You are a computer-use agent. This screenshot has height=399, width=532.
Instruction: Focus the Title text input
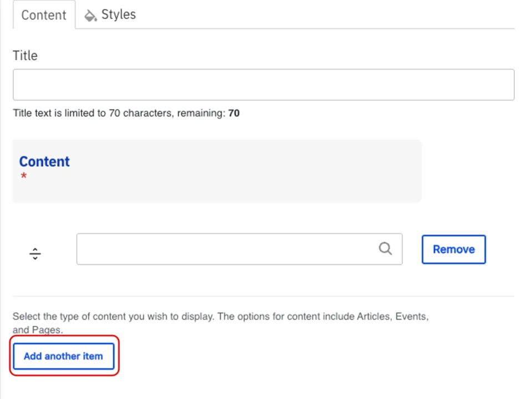(x=263, y=85)
